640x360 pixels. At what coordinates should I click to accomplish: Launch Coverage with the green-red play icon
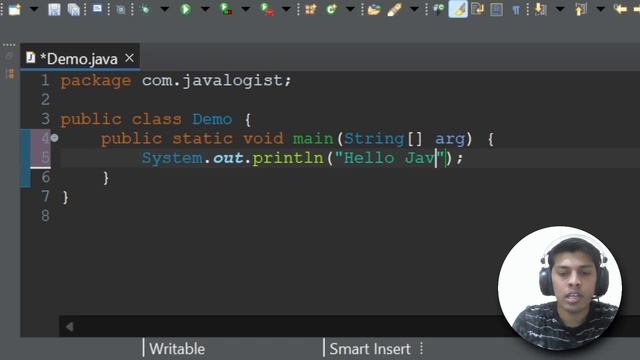[x=226, y=9]
